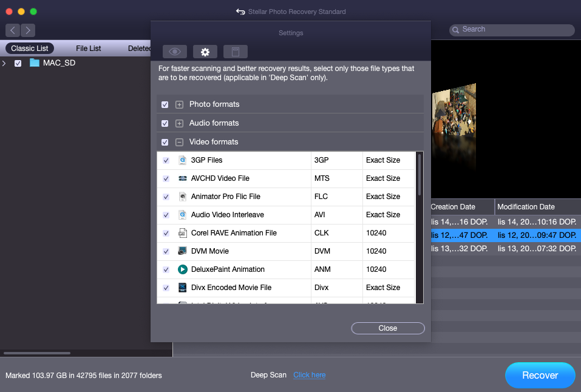Open the Deep Scan 'Click here' link
The width and height of the screenshot is (581, 392).
[x=309, y=375]
